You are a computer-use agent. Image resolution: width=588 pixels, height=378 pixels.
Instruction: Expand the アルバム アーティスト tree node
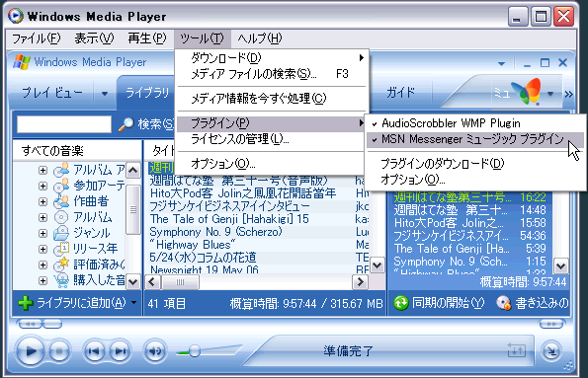(x=42, y=171)
